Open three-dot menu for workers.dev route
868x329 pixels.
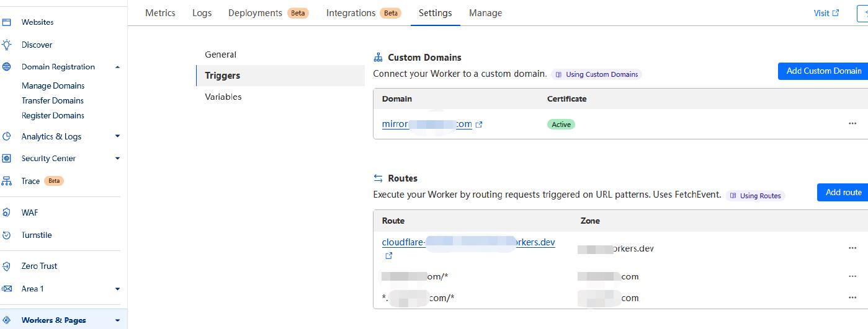pyautogui.click(x=852, y=248)
